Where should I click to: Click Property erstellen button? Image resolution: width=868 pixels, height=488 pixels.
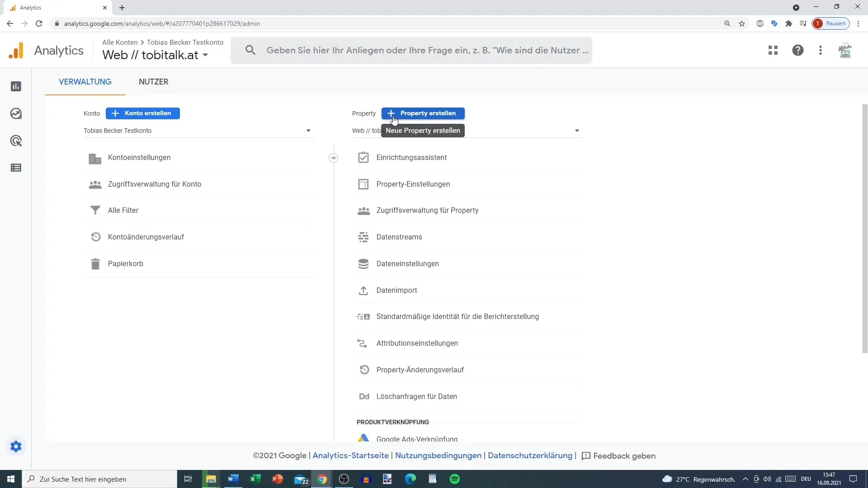coord(423,113)
